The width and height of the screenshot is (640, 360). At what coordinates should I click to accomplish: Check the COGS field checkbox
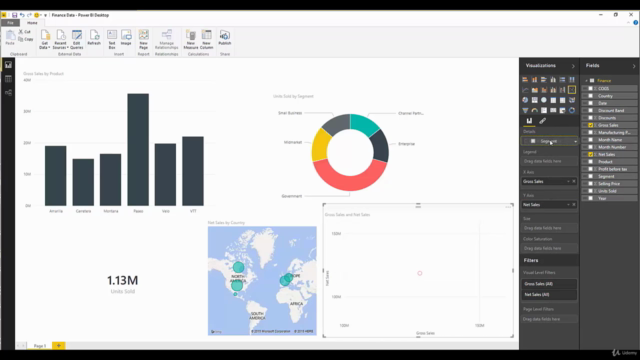click(590, 89)
